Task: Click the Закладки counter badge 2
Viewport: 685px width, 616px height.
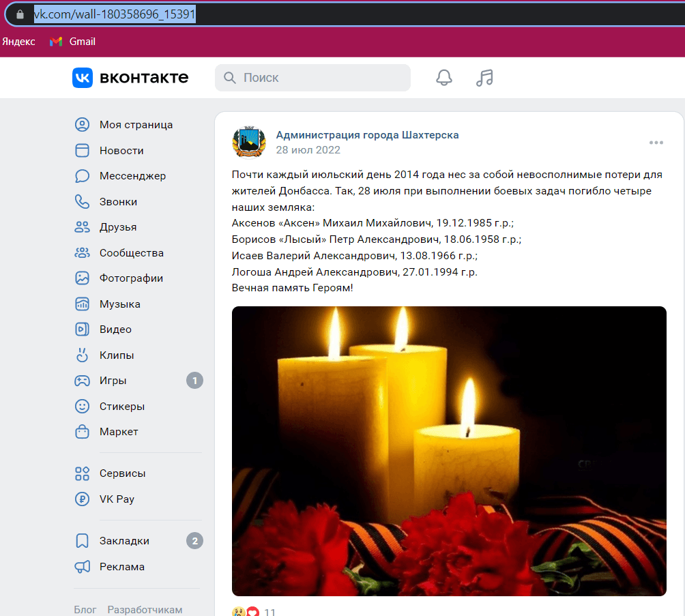Action: [195, 541]
